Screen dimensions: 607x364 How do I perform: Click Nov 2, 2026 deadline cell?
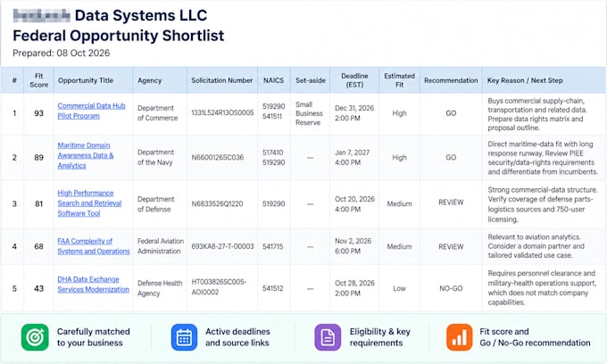point(353,246)
